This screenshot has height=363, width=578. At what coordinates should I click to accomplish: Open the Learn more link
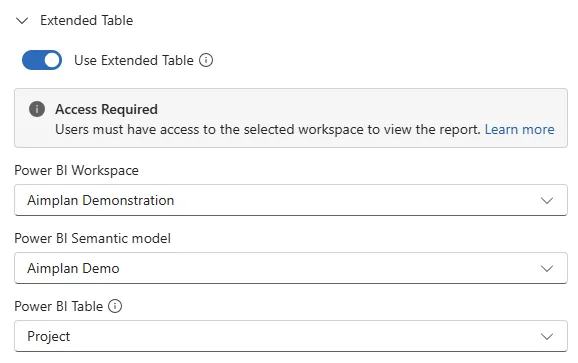click(x=519, y=129)
